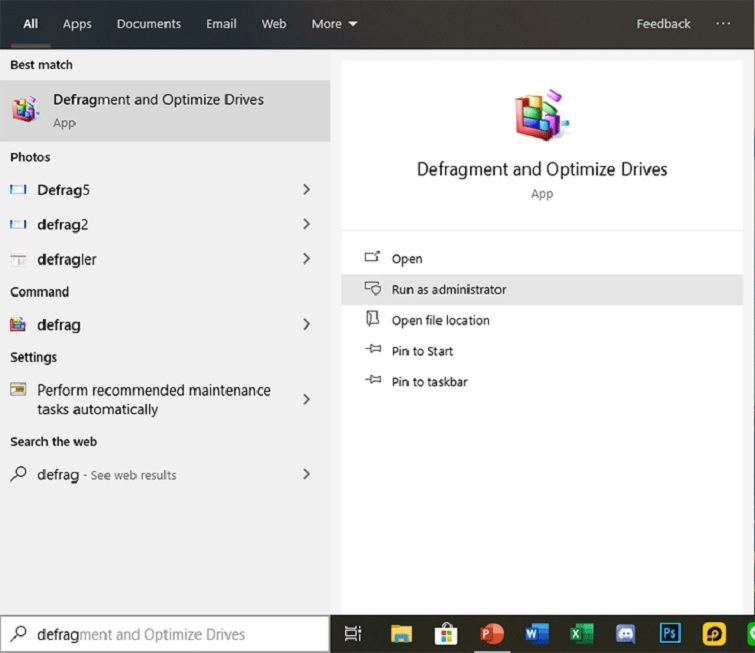Viewport: 755px width, 653px height.
Task: Launch Photoshop from the taskbar
Action: click(670, 634)
